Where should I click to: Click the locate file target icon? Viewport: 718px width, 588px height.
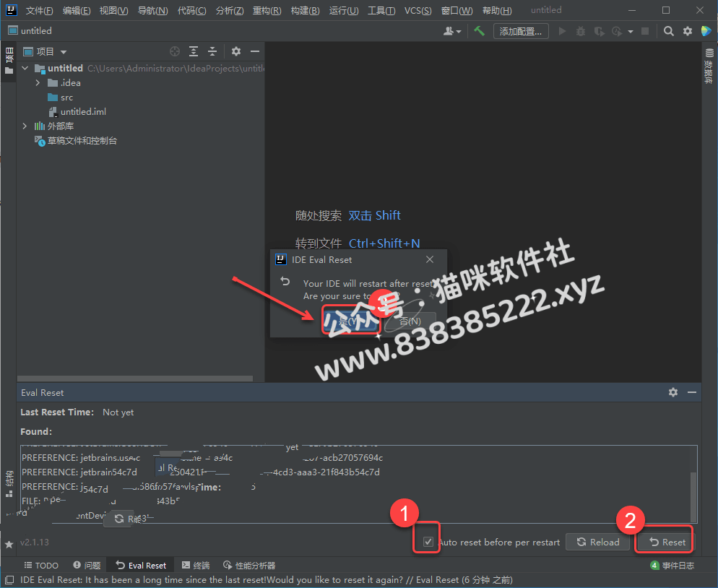(x=175, y=51)
